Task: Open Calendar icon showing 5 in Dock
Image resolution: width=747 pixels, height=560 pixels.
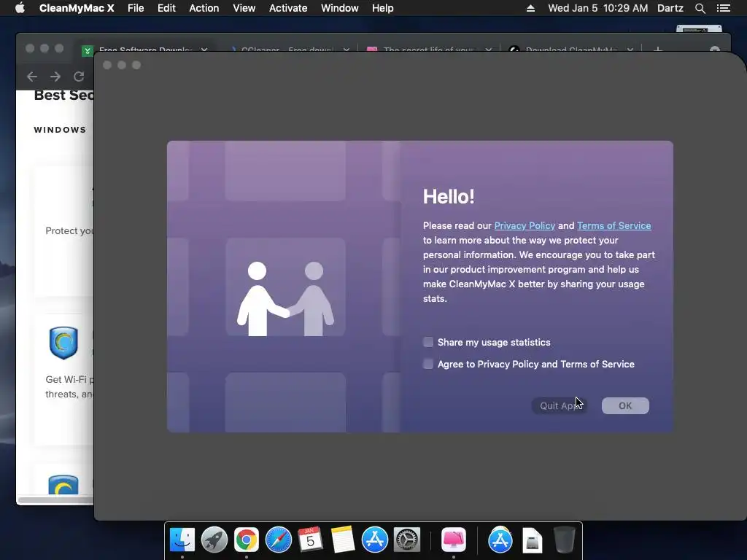Action: point(310,540)
